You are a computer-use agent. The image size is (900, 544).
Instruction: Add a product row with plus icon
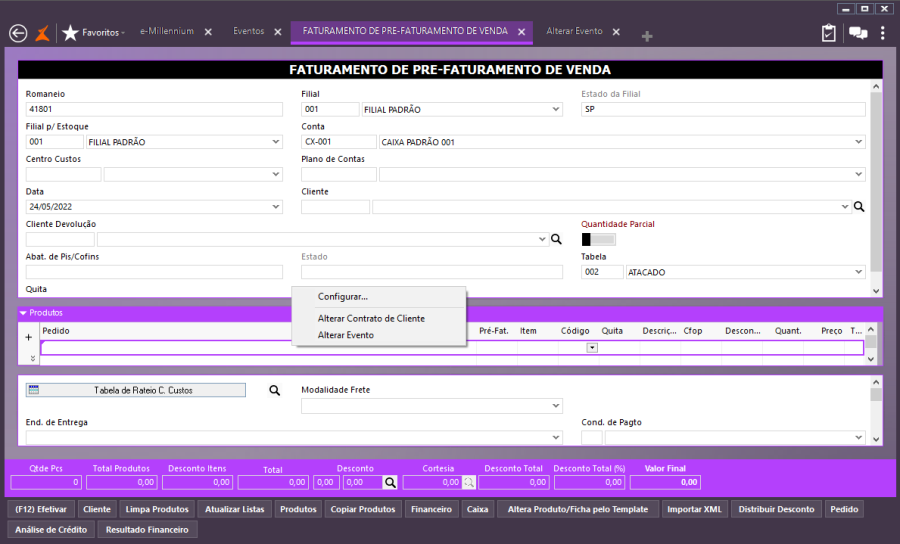[29, 337]
